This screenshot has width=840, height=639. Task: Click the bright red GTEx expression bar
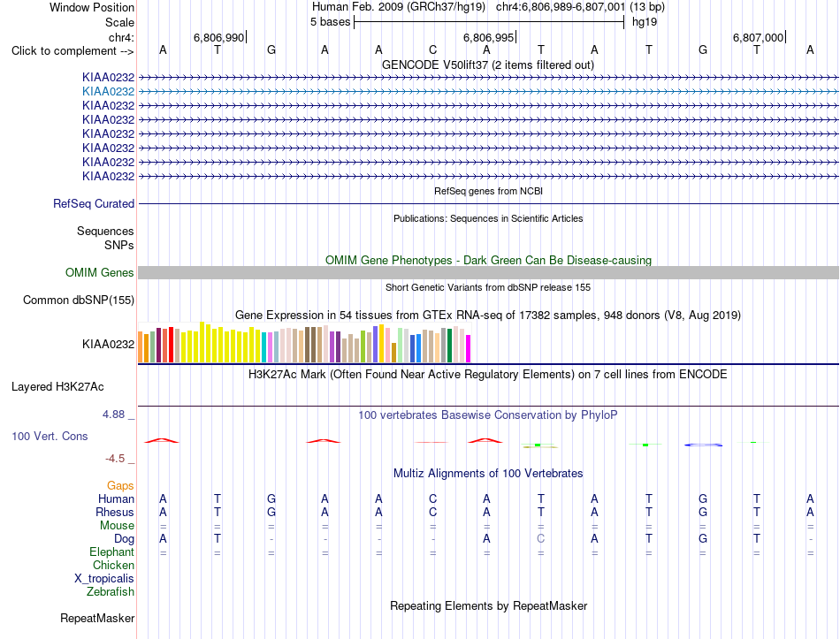click(x=171, y=345)
